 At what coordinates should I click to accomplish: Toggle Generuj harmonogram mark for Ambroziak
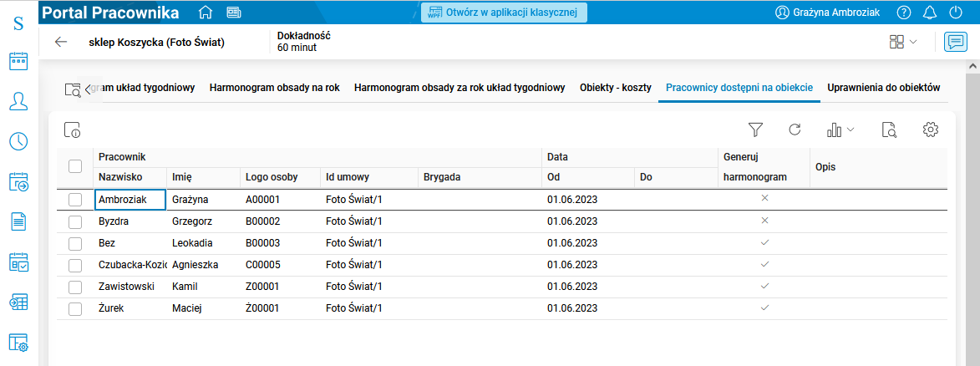[764, 198]
